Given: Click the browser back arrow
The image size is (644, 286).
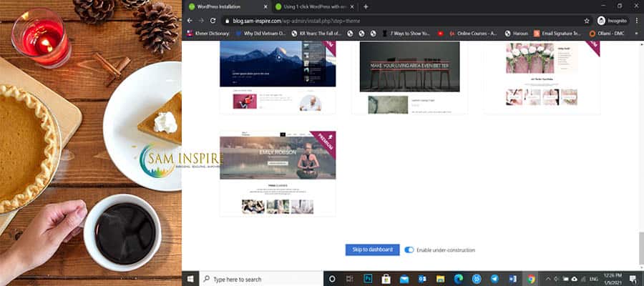Looking at the screenshot, I should [x=190, y=21].
